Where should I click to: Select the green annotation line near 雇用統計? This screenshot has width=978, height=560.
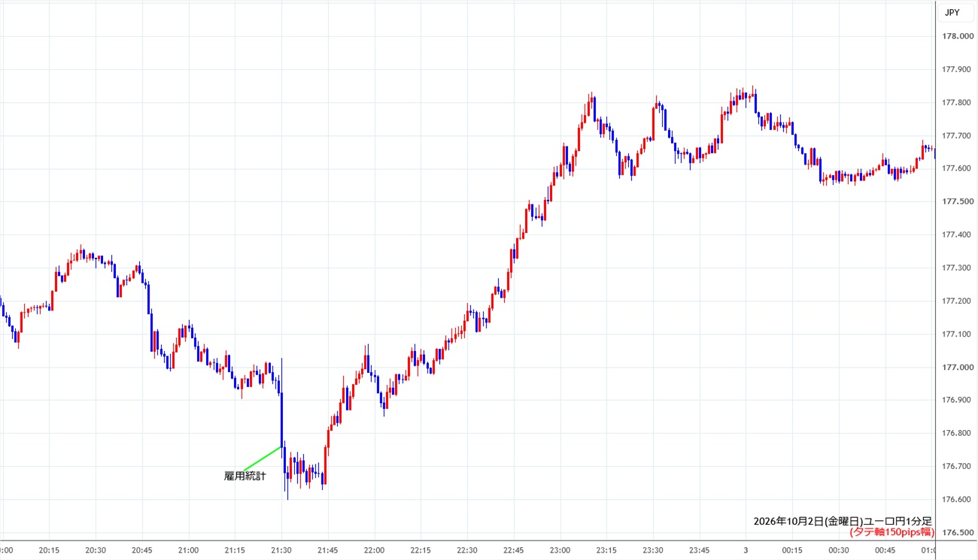[x=263, y=459]
